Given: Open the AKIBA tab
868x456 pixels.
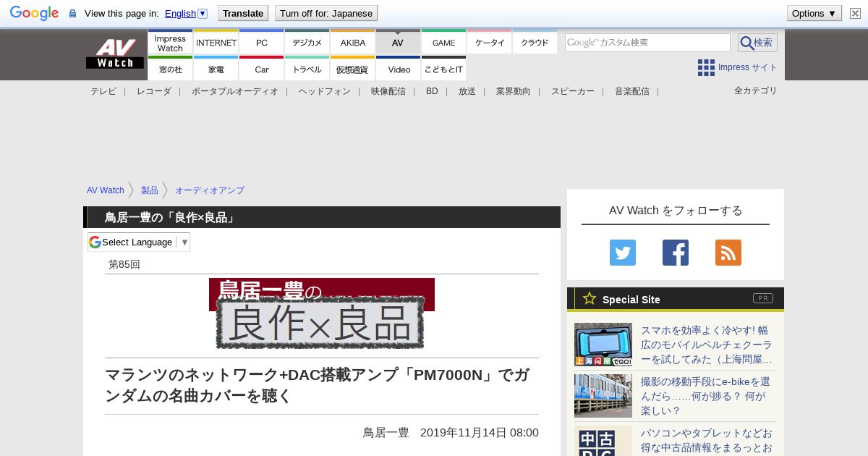Looking at the screenshot, I should click(x=353, y=42).
